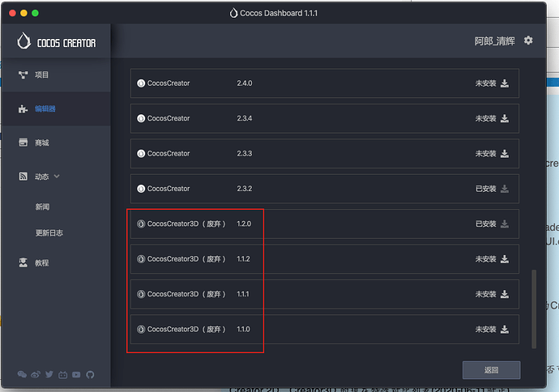Open Bilibili social icon
Screen dimensions: 559x392
click(62, 374)
